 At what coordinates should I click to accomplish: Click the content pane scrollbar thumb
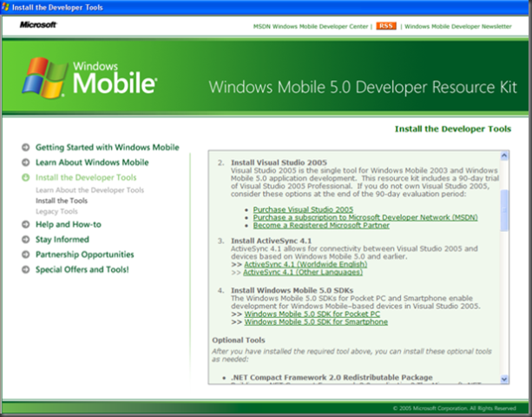tap(504, 210)
